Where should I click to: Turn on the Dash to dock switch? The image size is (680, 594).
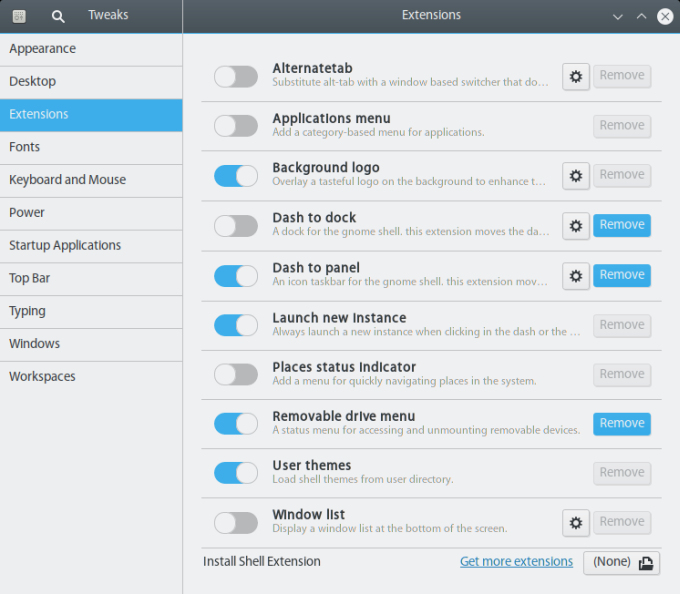(236, 226)
